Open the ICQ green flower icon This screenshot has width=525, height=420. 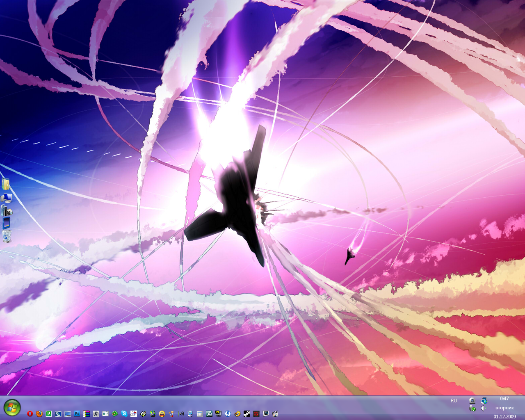[x=115, y=414]
